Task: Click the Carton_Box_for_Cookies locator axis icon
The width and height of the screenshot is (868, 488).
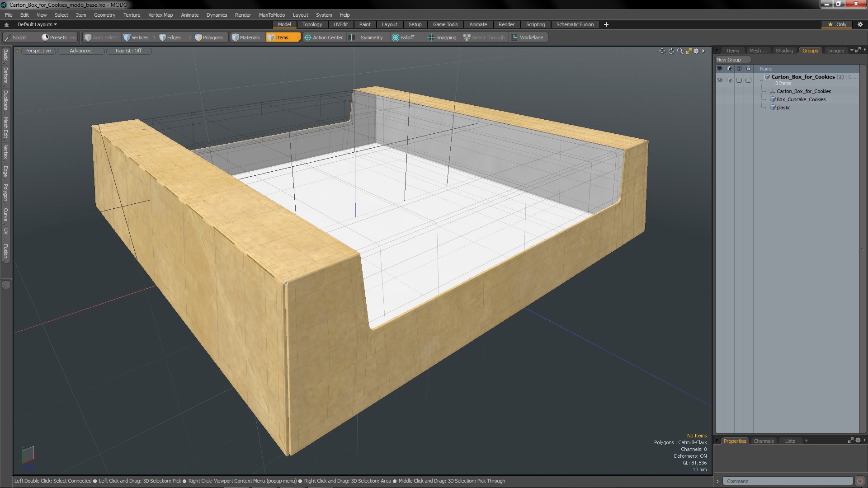Action: point(773,91)
